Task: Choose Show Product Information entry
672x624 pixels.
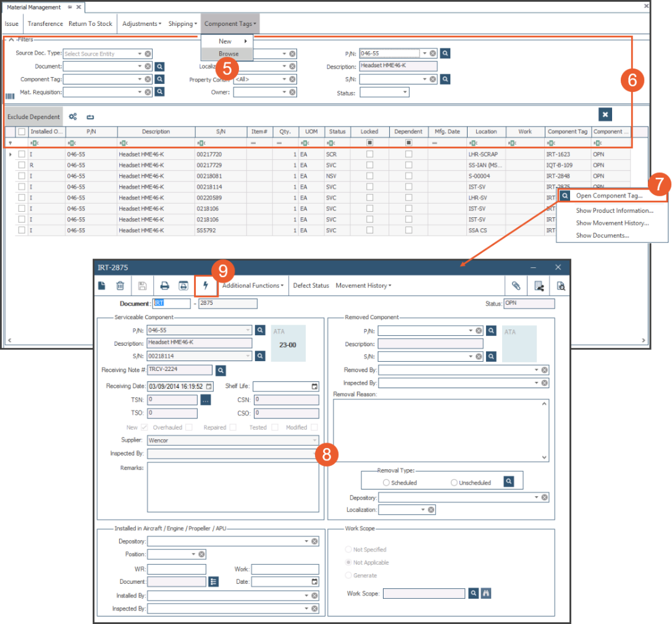Action: pos(615,210)
